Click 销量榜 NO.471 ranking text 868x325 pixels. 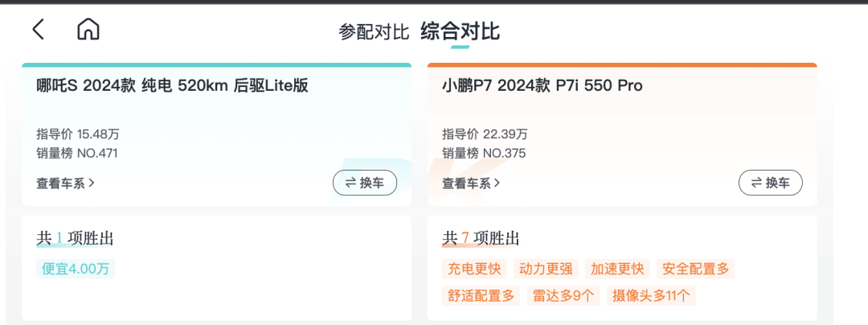tap(77, 154)
